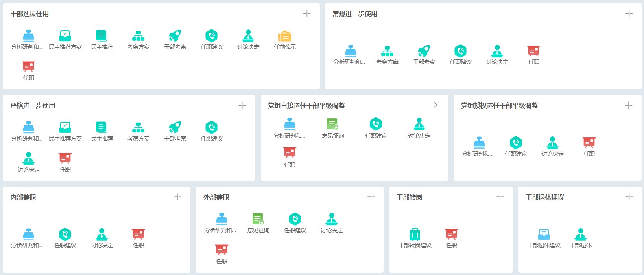Open 任职 icon in 干部选拔任用 panel

click(x=28, y=67)
